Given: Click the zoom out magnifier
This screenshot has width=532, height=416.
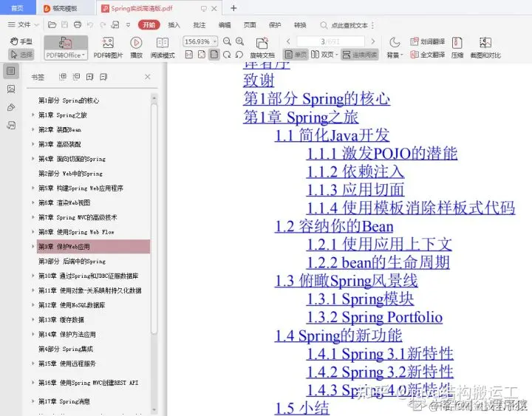Looking at the screenshot, I should coord(227,41).
